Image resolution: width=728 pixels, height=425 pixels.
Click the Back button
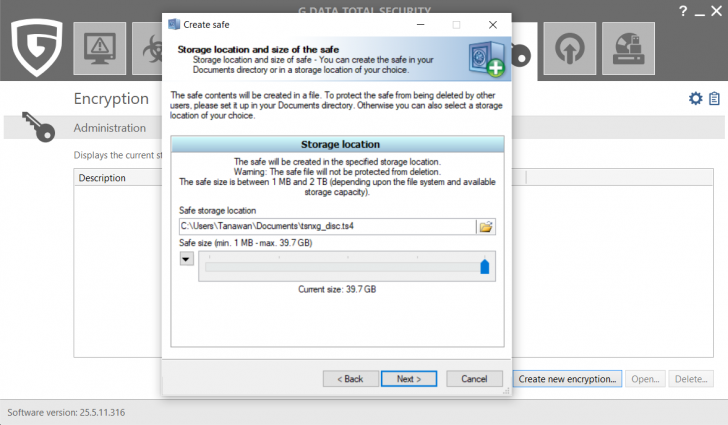point(350,379)
